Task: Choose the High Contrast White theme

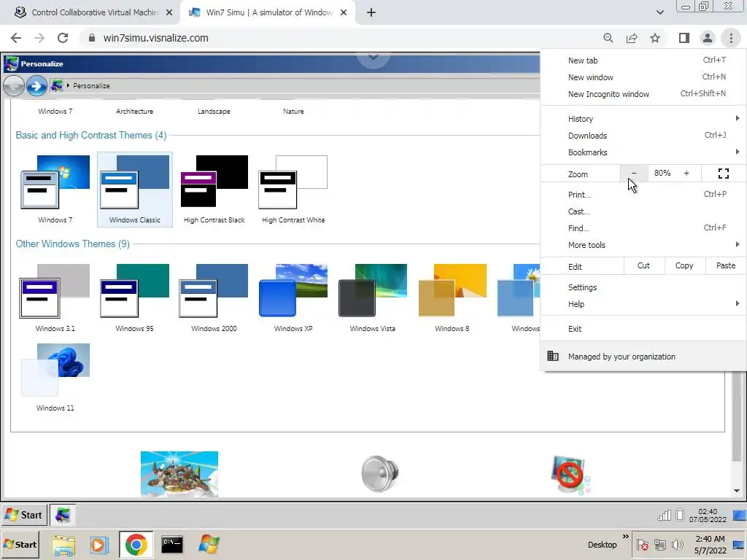Action: (293, 182)
